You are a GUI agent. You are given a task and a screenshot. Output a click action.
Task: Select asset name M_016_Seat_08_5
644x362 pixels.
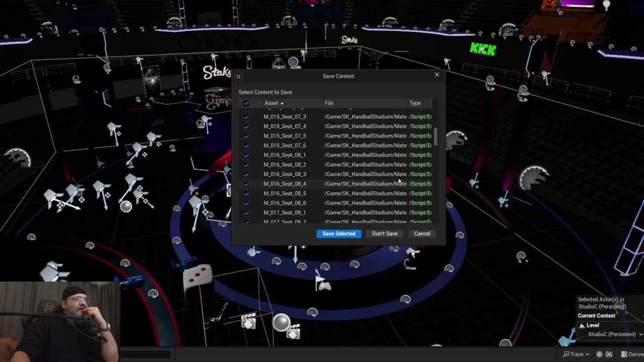(x=285, y=193)
